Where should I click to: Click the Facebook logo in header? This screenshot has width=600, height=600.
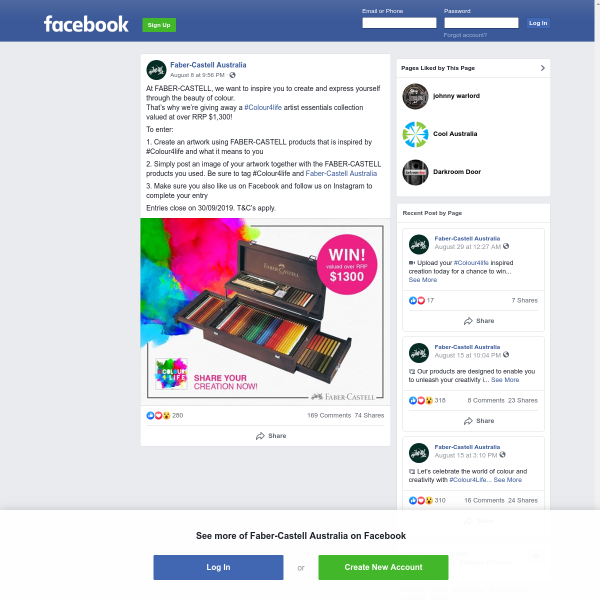click(86, 24)
